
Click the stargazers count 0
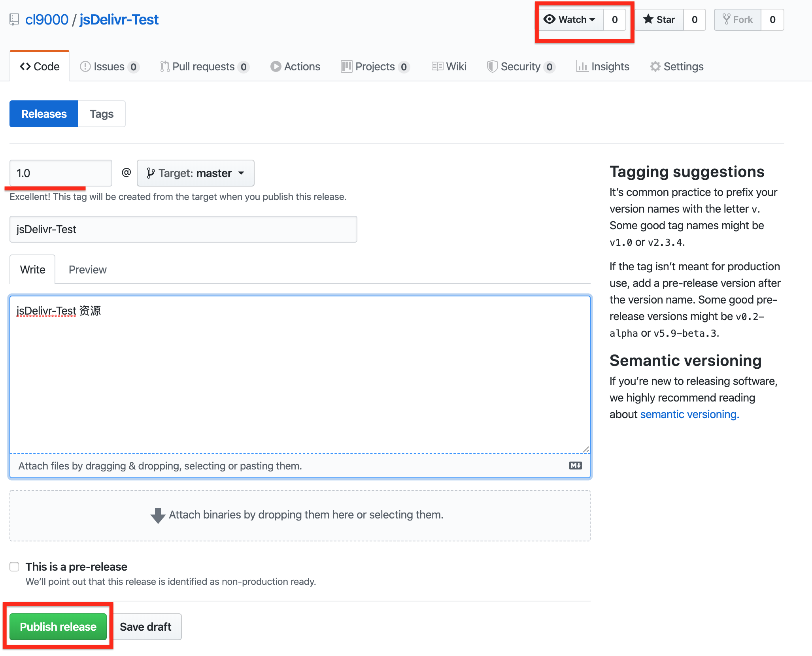coord(695,19)
